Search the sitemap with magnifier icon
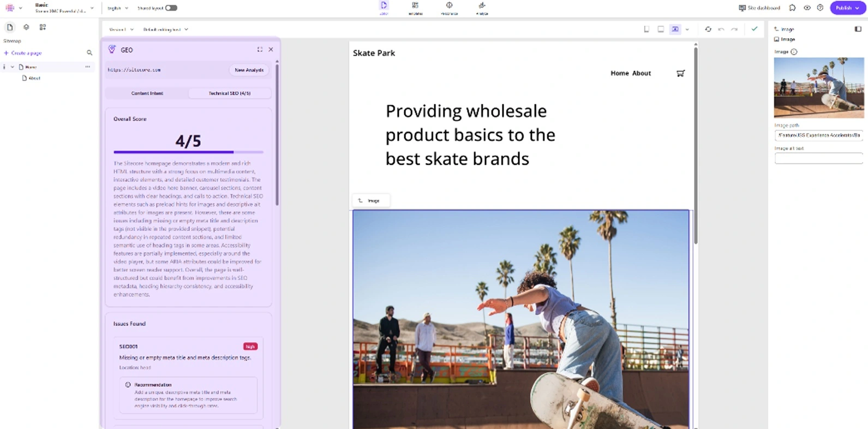This screenshot has width=868, height=429. pos(89,53)
